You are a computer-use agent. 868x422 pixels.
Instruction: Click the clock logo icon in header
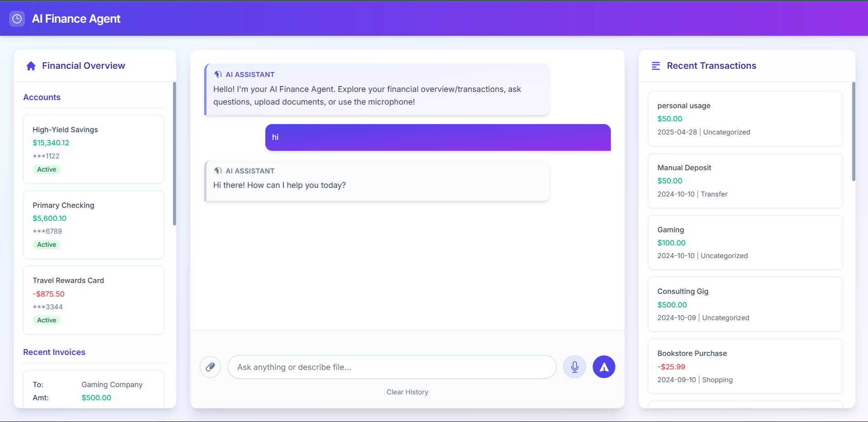click(x=17, y=19)
